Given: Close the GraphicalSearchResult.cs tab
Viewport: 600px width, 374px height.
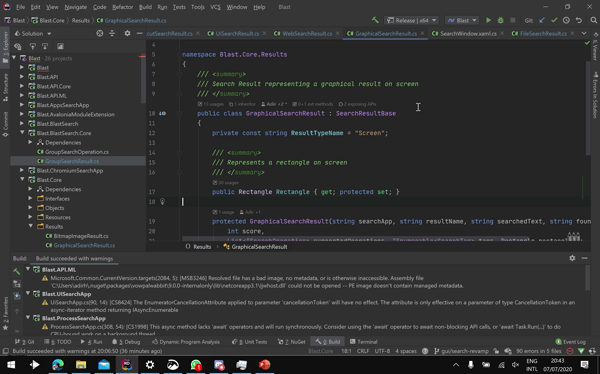Looking at the screenshot, I should pyautogui.click(x=422, y=34).
